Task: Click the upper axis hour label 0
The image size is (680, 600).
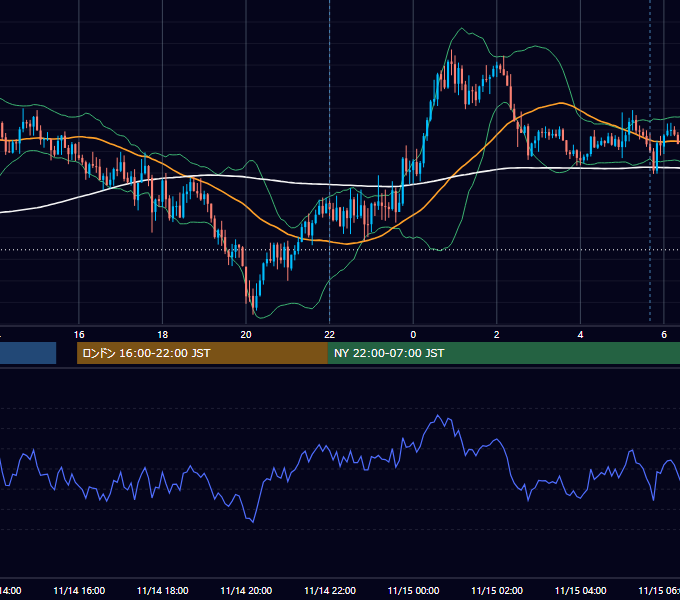Action: (x=413, y=334)
